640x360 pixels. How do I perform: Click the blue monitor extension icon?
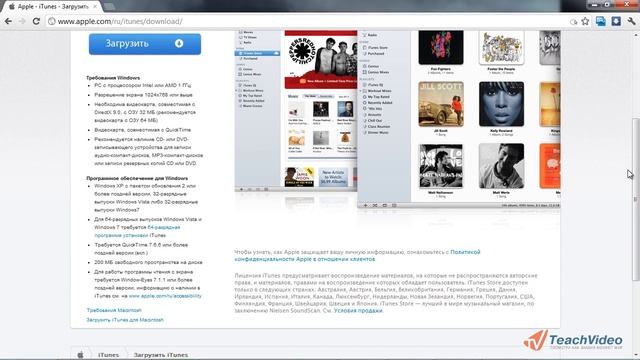pos(601,21)
